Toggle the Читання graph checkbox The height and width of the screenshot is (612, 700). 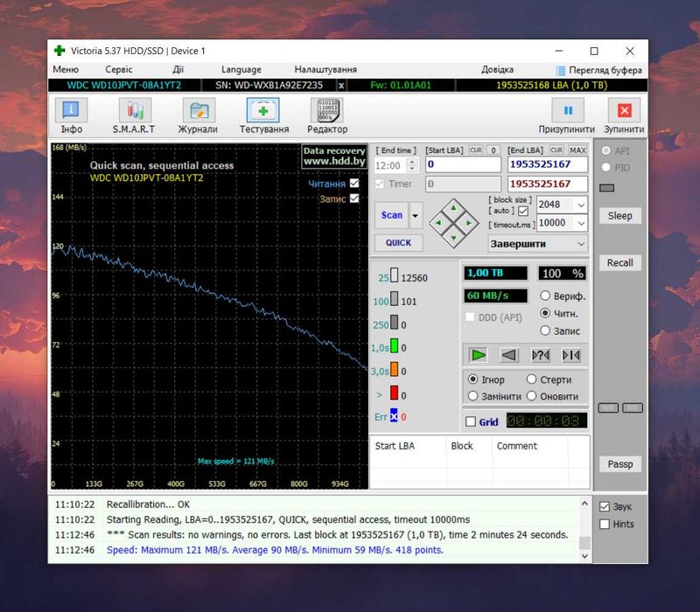[x=354, y=184]
